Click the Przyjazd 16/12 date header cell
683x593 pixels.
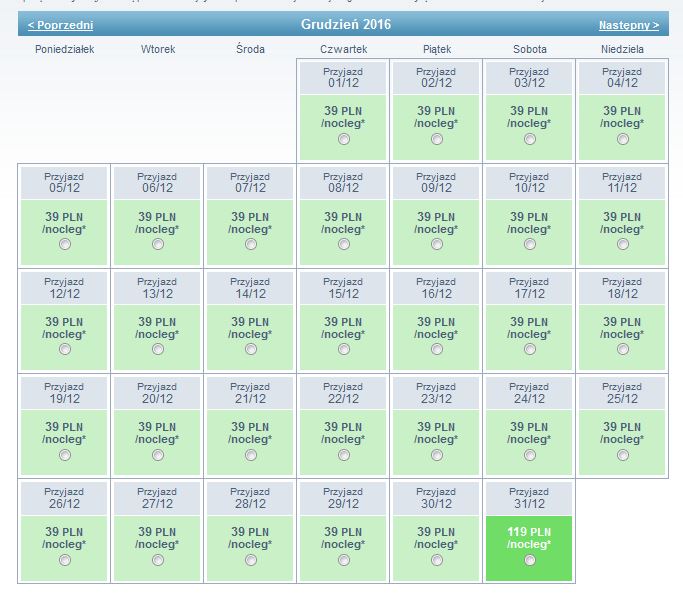[436, 288]
